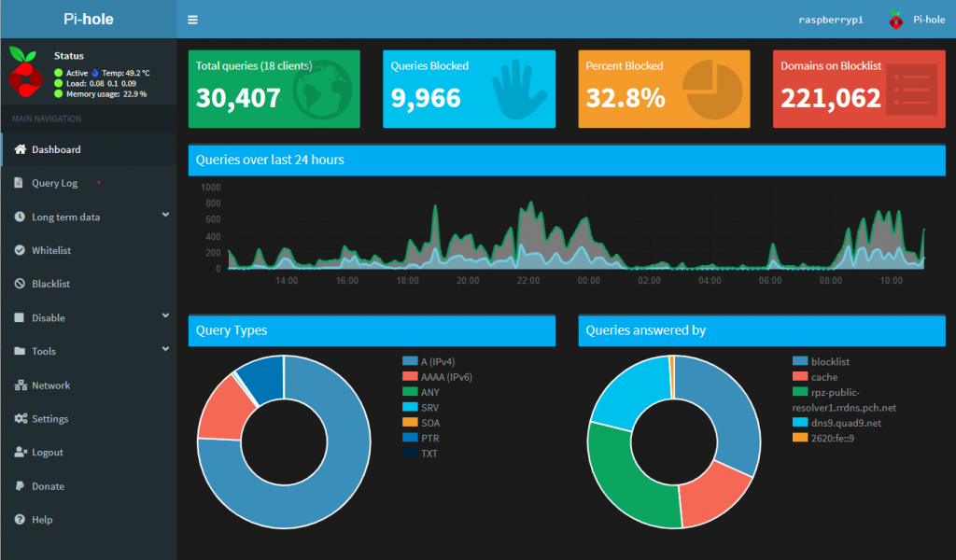Click the Queries over last 24 hours heading

(x=270, y=160)
